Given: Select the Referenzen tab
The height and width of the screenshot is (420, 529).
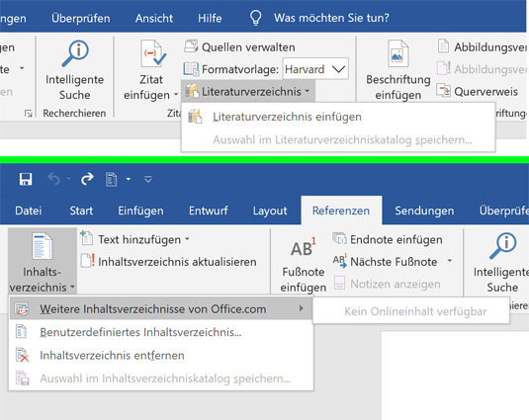Looking at the screenshot, I should 341,210.
